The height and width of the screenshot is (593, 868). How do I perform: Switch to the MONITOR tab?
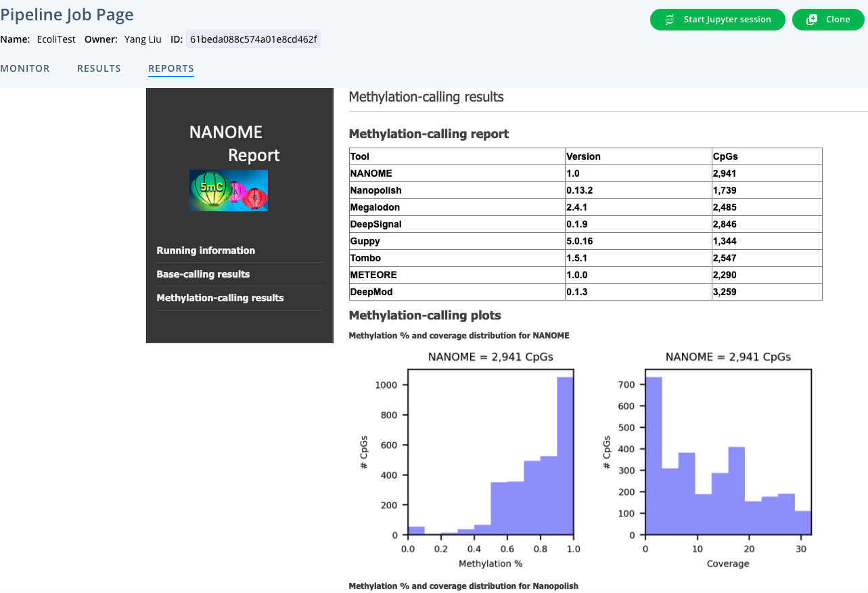tap(25, 68)
